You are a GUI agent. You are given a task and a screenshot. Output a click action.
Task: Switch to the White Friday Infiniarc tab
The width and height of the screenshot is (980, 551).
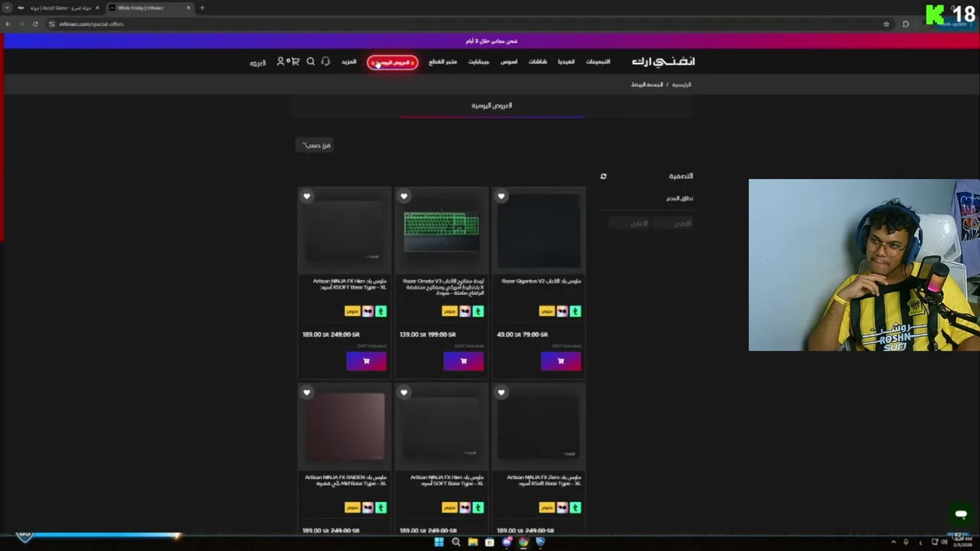pyautogui.click(x=149, y=8)
